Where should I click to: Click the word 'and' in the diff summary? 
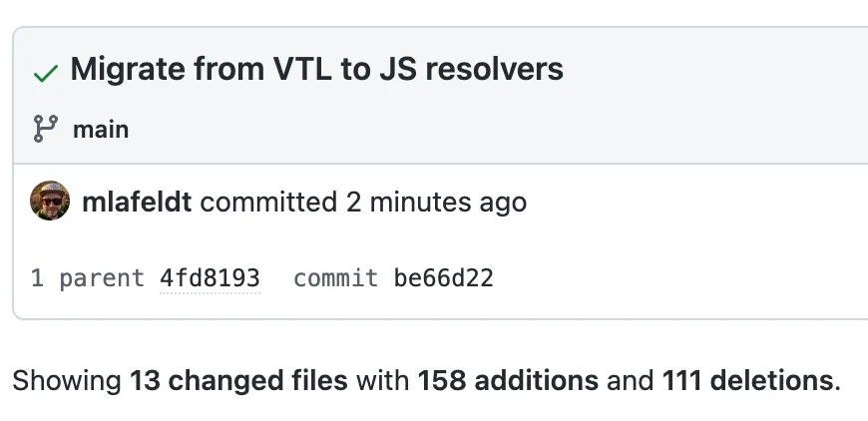coord(631,380)
